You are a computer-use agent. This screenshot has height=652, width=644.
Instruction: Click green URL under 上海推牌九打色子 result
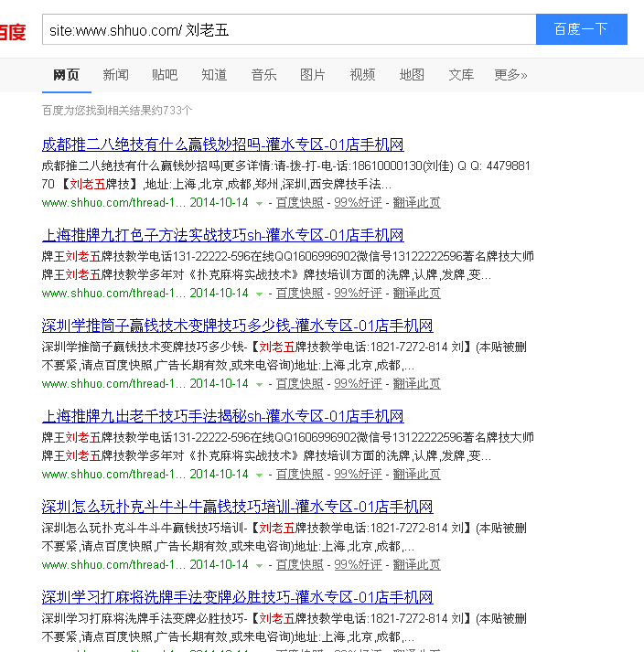(113, 294)
